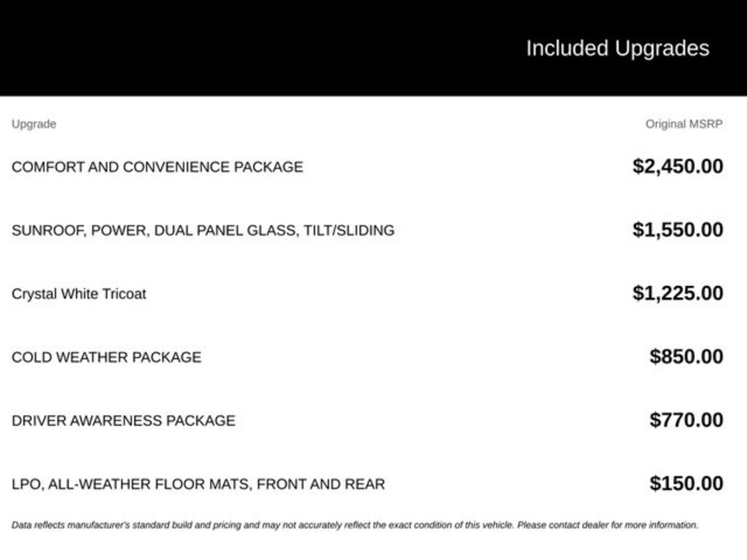Select Crystal White Tricoat upgrade
This screenshot has width=747, height=560.
pos(79,294)
